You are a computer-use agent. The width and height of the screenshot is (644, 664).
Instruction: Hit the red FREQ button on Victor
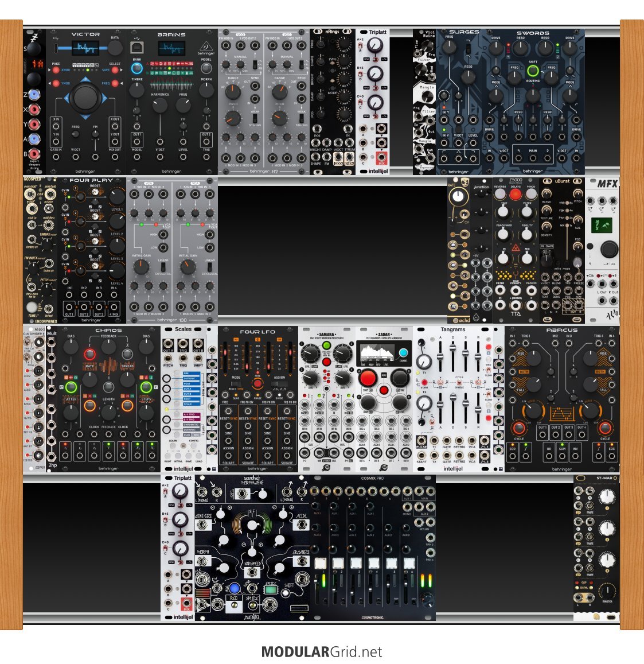coord(115,83)
